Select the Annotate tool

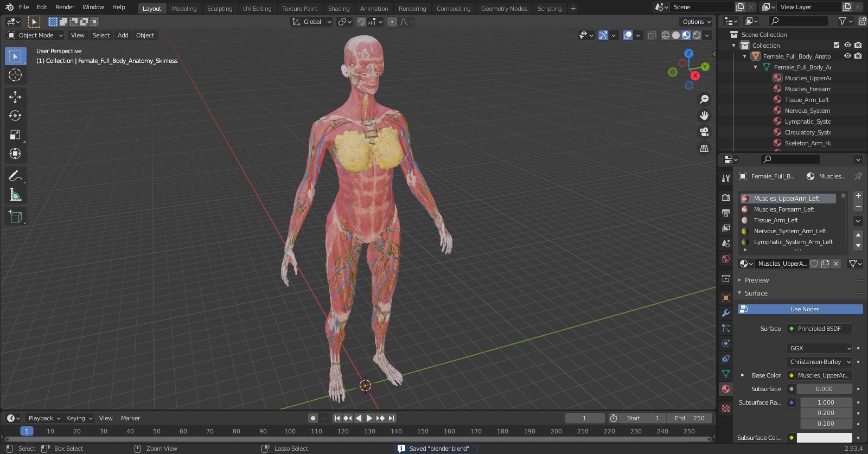pyautogui.click(x=15, y=176)
